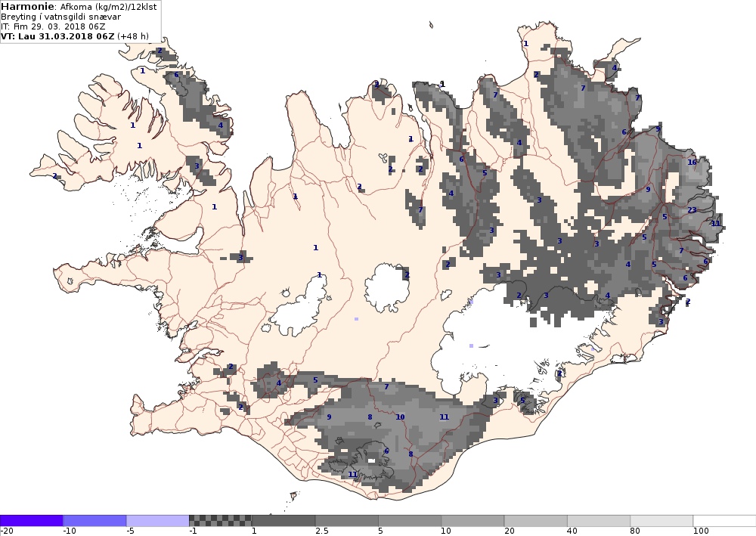Click the legend tick label '-20'
This screenshot has width=756, height=536.
(7, 531)
